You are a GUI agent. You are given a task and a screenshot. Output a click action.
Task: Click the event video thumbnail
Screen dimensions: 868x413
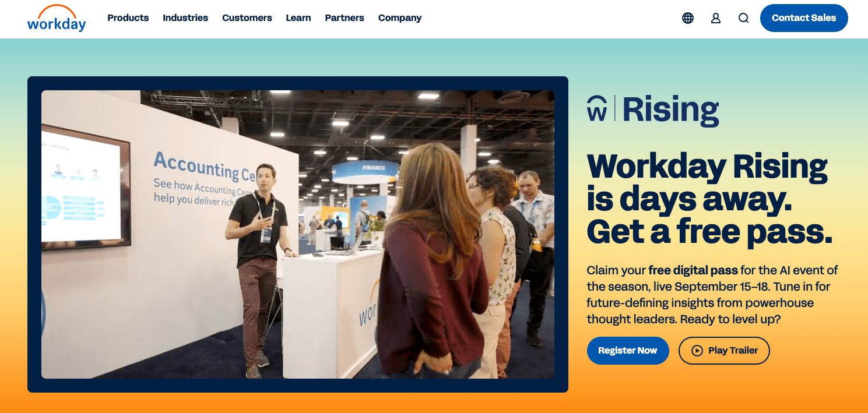pos(298,234)
